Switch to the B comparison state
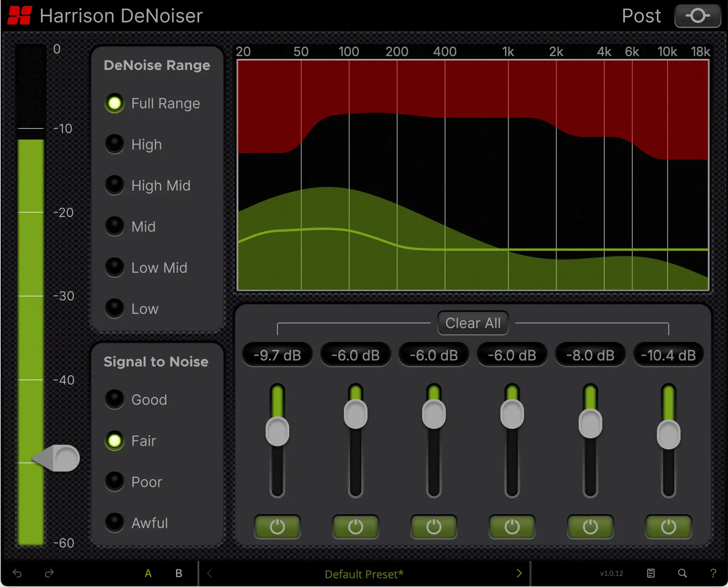Viewport: 728px width, 587px height. [179, 574]
